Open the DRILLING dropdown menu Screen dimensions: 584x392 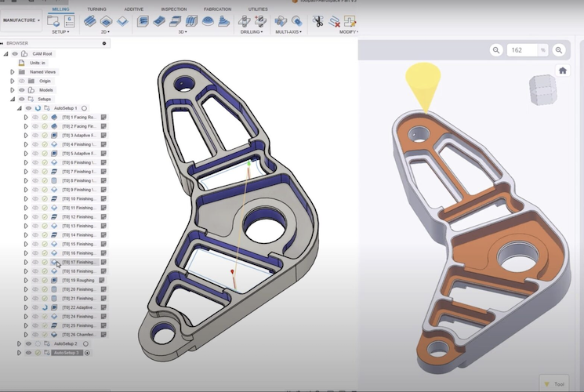(x=252, y=32)
